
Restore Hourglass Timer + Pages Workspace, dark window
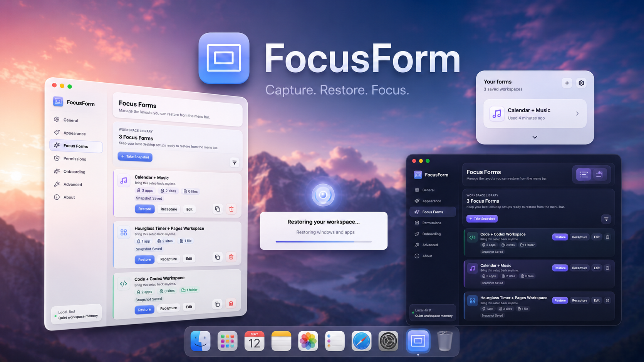(560, 300)
